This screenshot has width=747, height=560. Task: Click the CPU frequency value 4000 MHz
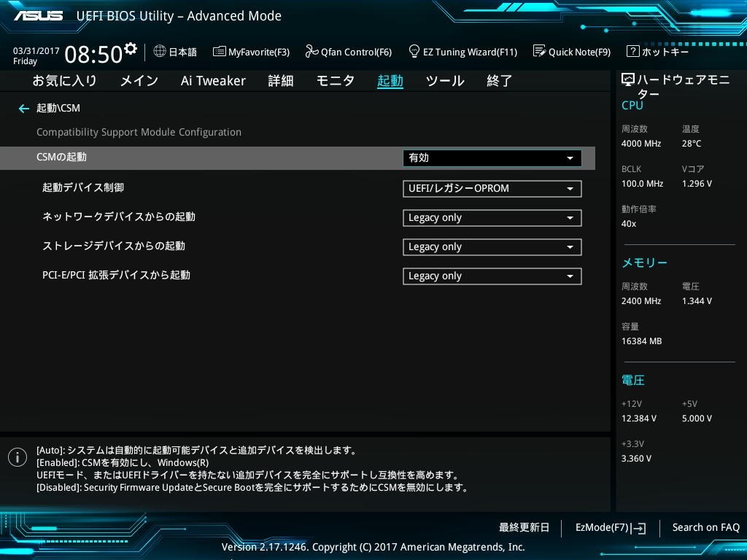(x=640, y=144)
